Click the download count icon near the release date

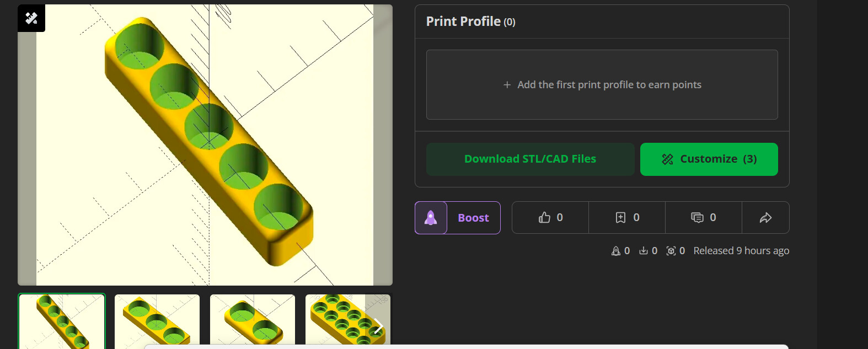[644, 251]
